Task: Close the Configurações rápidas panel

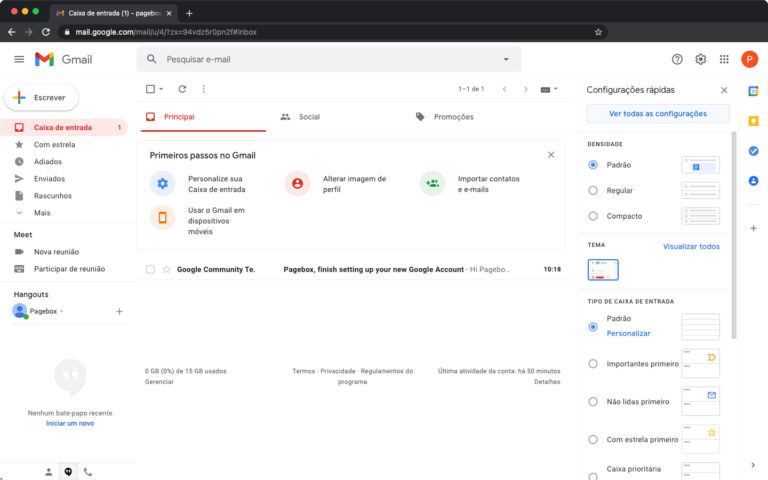Action: [x=724, y=90]
